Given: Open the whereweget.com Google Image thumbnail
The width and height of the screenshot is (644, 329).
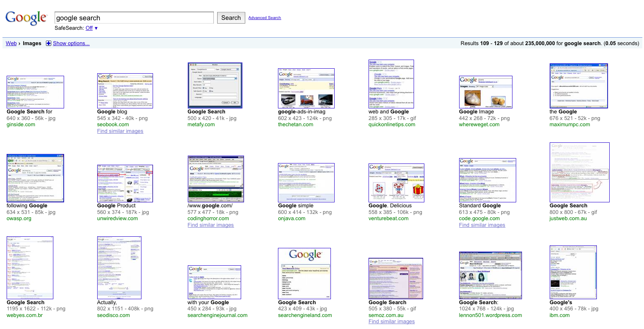Looking at the screenshot, I should (486, 92).
